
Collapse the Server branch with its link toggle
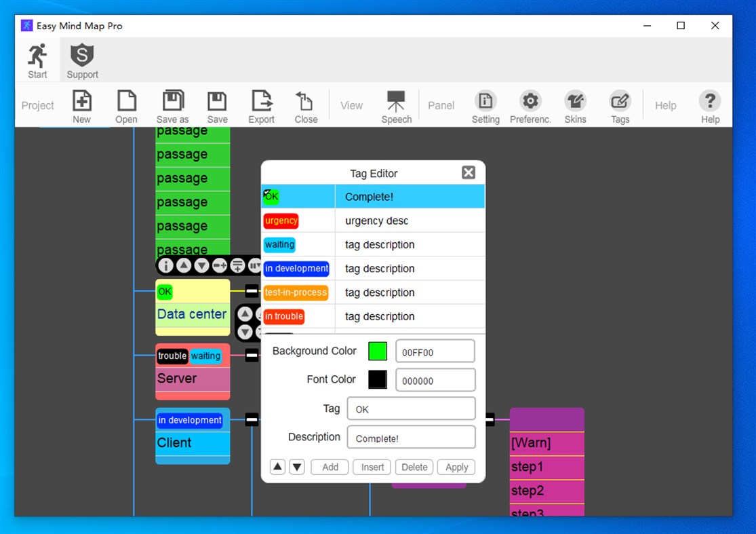[250, 355]
